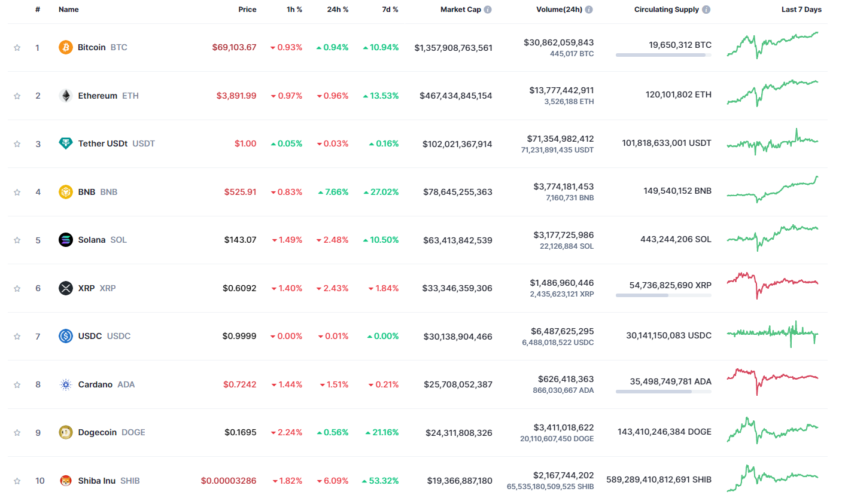Click the XRP logo icon
842x504 pixels.
pyautogui.click(x=66, y=288)
